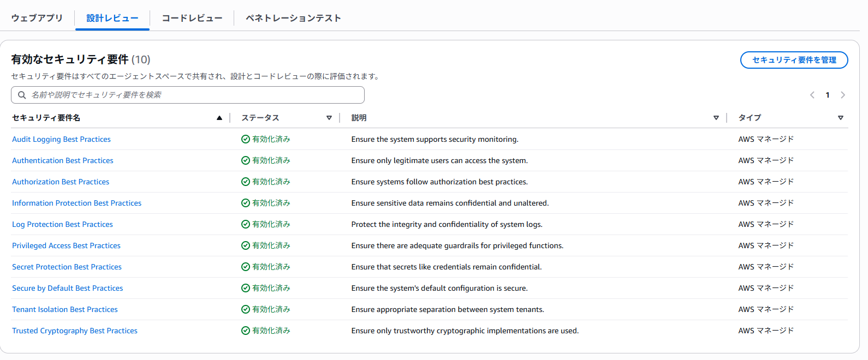This screenshot has height=360, width=868.
Task: Click enabled check icon for Trusted Cryptography
Action: 246,331
